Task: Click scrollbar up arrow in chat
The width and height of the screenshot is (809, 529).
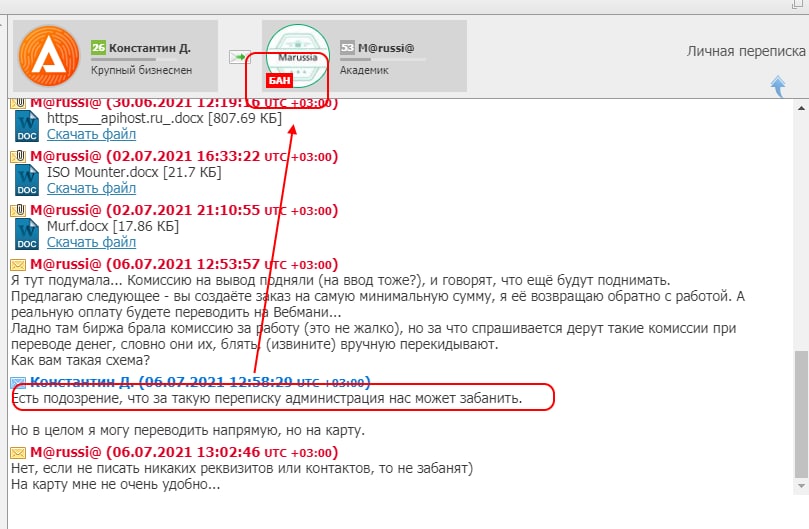Action: [801, 108]
